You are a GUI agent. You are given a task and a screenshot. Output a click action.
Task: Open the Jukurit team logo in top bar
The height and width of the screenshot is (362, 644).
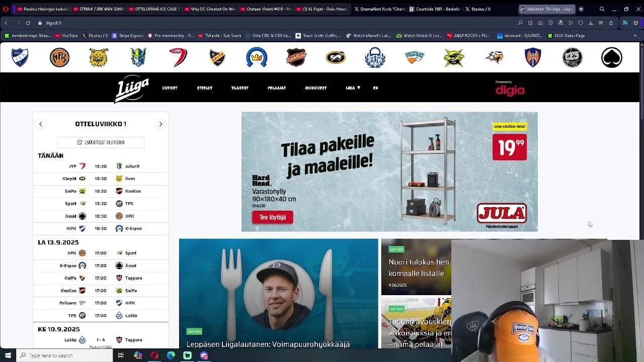pos(138,57)
